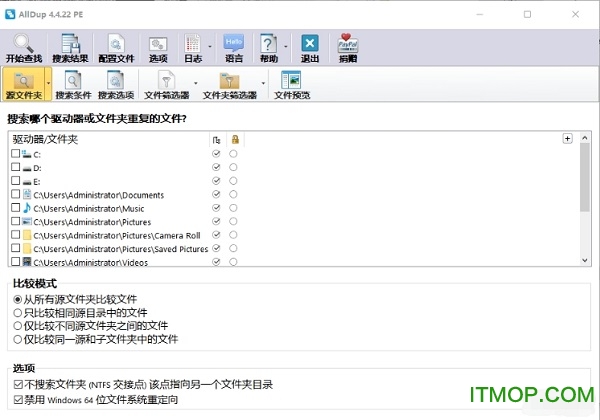600x420 pixels.
Task: Expand the 文件筛选器 dropdown arrow
Action: (x=194, y=82)
